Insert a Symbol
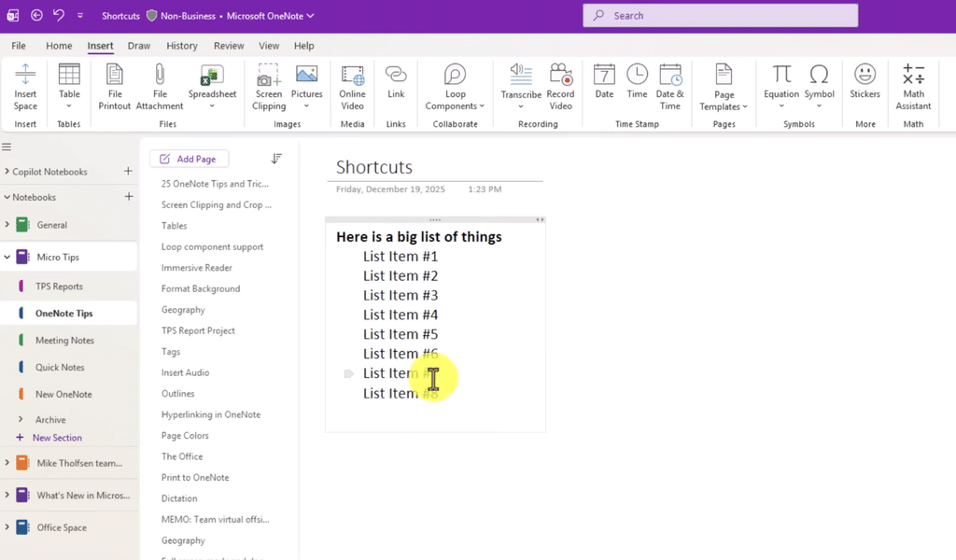 [x=819, y=87]
